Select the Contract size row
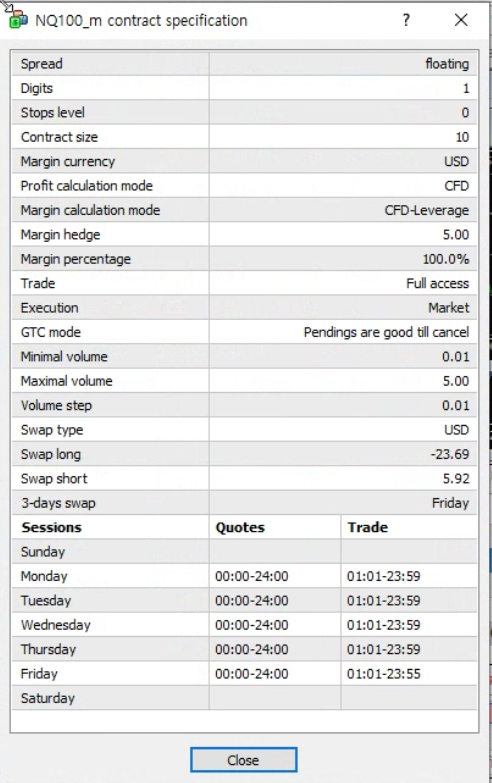492x783 pixels. click(x=244, y=137)
